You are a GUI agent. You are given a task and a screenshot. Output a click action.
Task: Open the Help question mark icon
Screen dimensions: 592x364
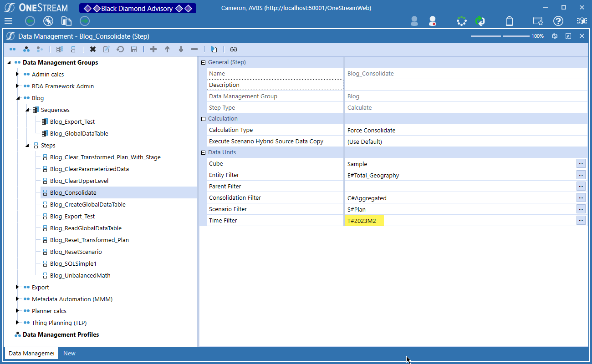pyautogui.click(x=558, y=21)
